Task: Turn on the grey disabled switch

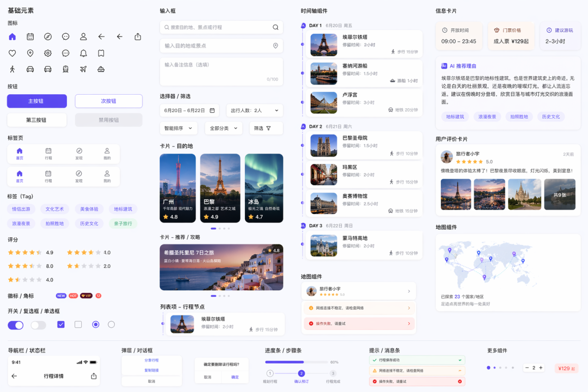Action: 38,325
